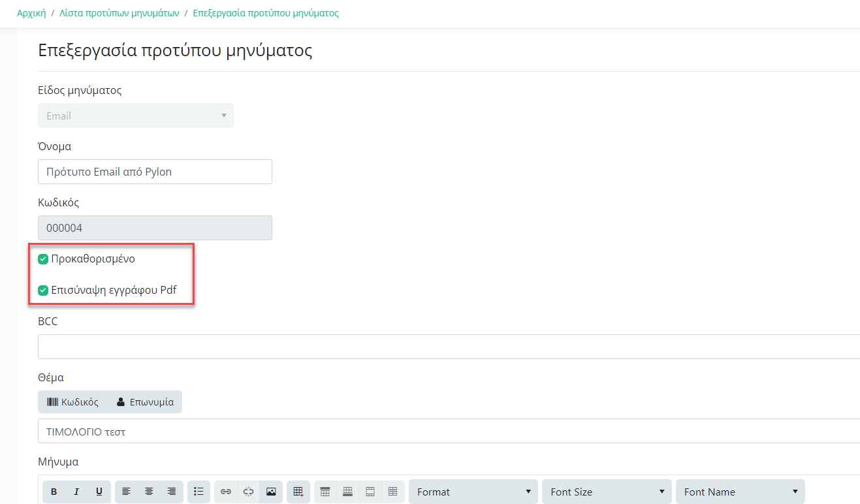This screenshot has width=860, height=504.
Task: Remove a hyperlink with the unlink icon
Action: click(248, 492)
